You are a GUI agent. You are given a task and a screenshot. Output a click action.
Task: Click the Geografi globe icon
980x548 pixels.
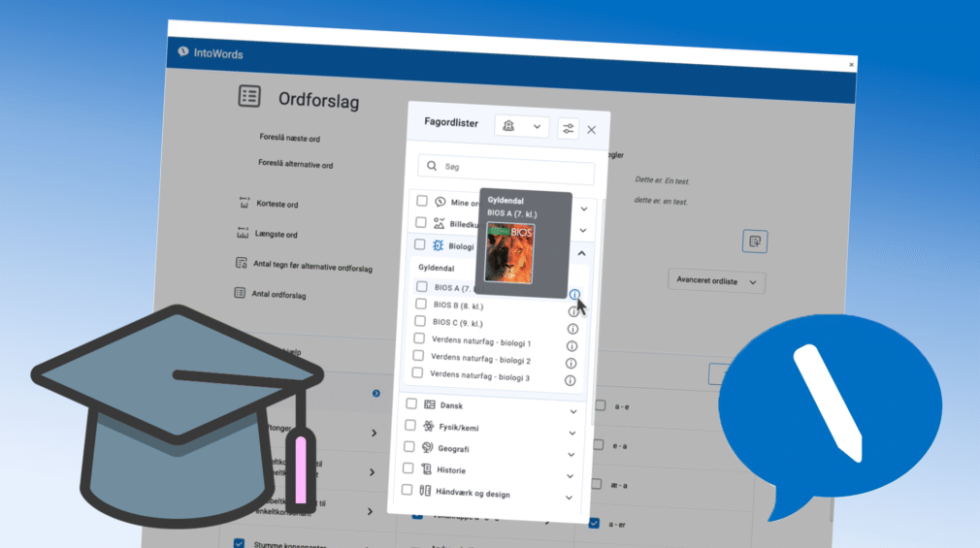coord(426,448)
